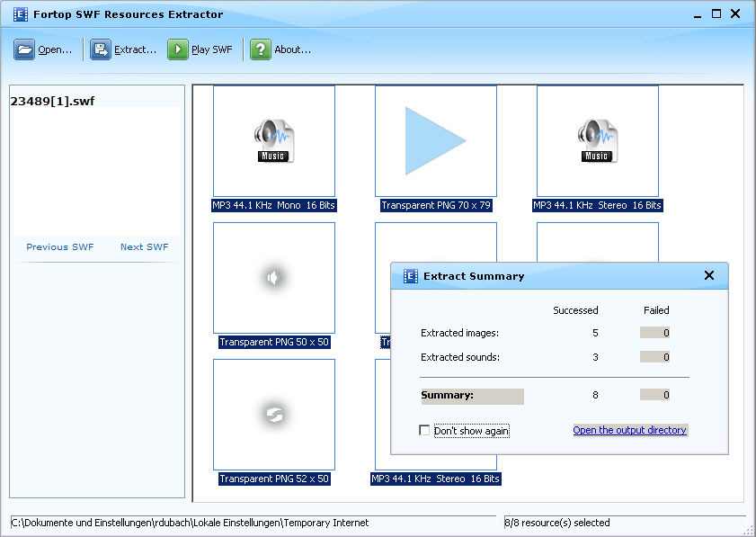Select the blue play triangle PNG thumbnail
The height and width of the screenshot is (537, 756).
[436, 141]
